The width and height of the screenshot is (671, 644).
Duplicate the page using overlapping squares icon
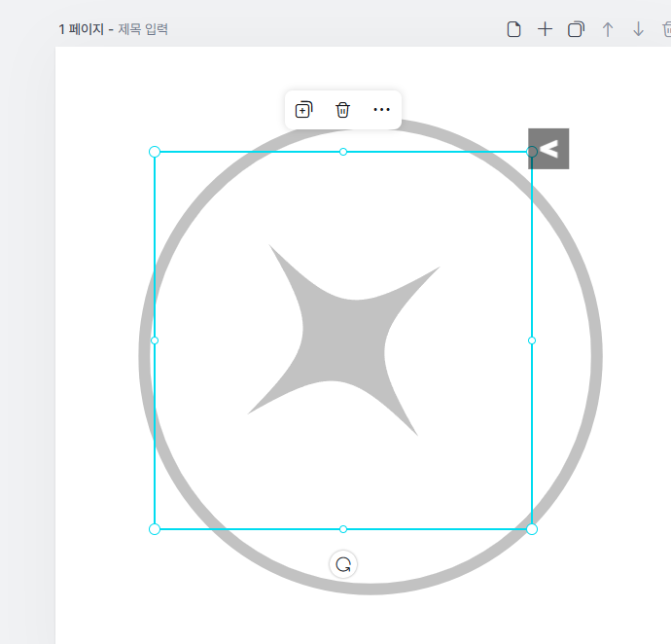coord(576,29)
